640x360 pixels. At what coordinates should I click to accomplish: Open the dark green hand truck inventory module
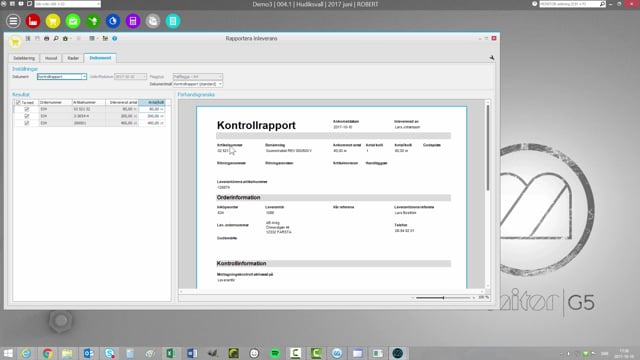tap(93, 21)
